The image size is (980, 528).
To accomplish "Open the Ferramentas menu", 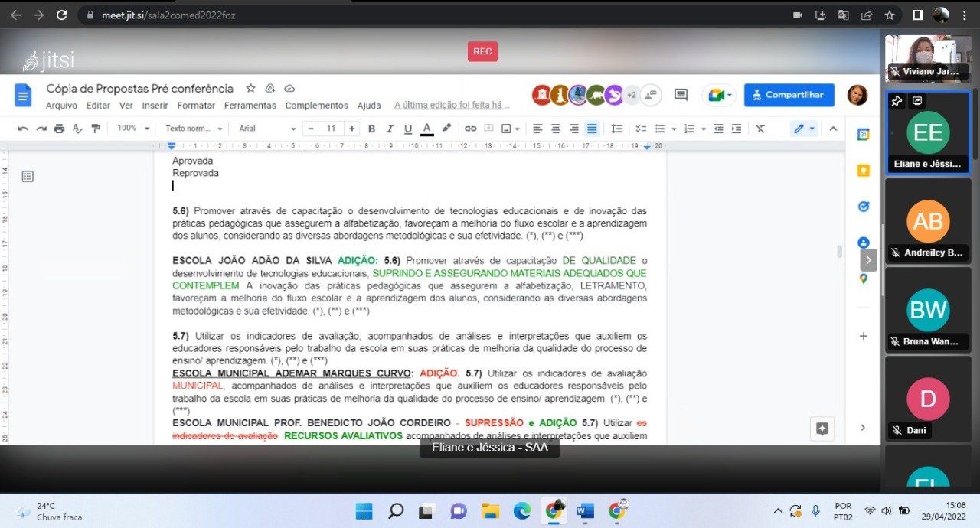I will pyautogui.click(x=250, y=106).
